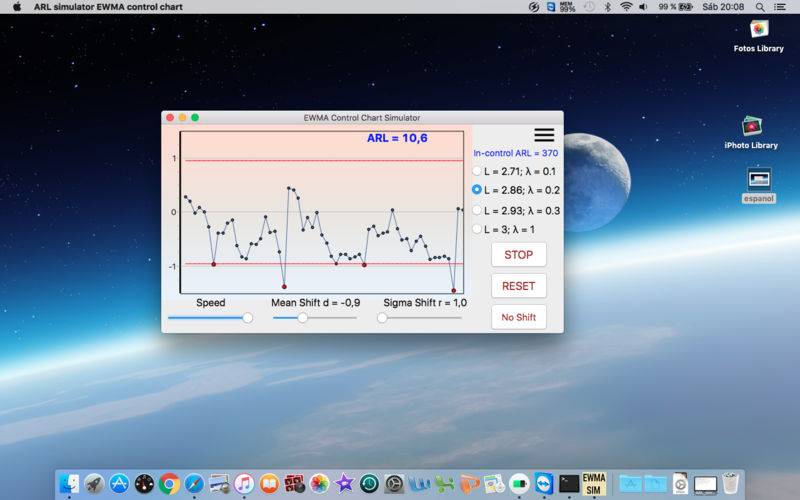Click the 99 % battery status indicator
800x500 pixels.
coord(675,7)
